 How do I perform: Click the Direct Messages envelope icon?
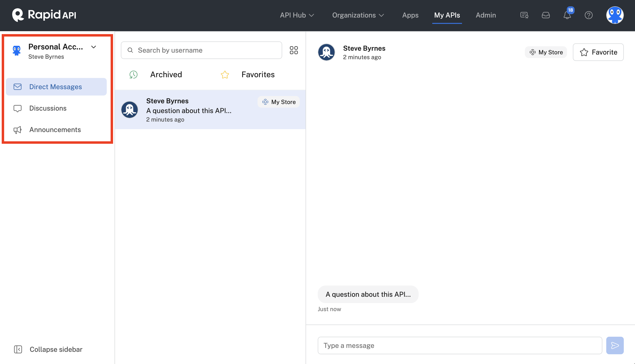tap(17, 87)
